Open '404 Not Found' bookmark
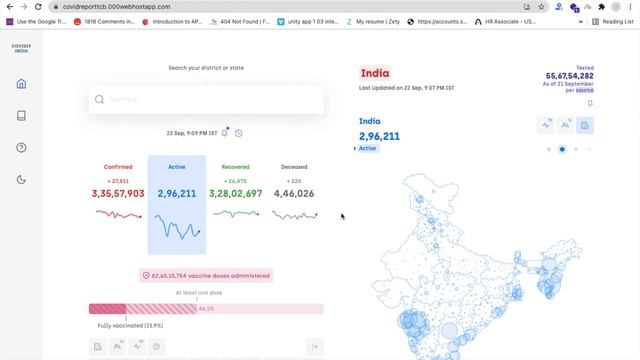 pyautogui.click(x=240, y=22)
